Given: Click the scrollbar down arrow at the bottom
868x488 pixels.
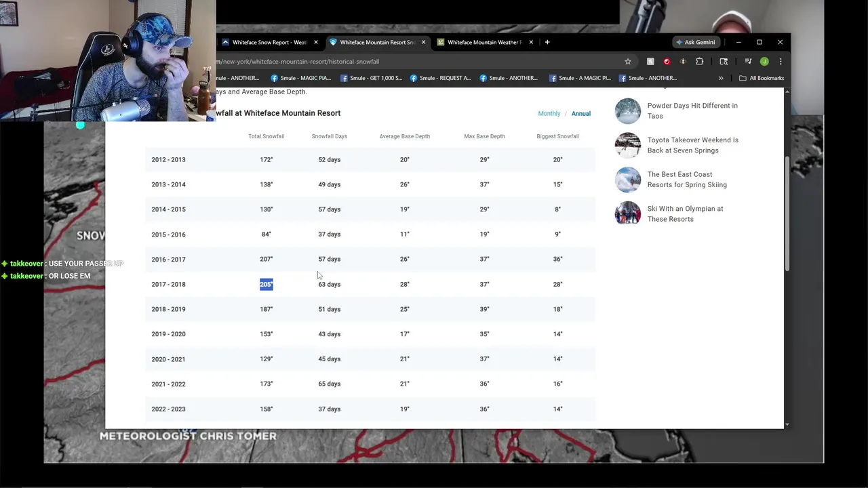Looking at the screenshot, I should coord(787,424).
